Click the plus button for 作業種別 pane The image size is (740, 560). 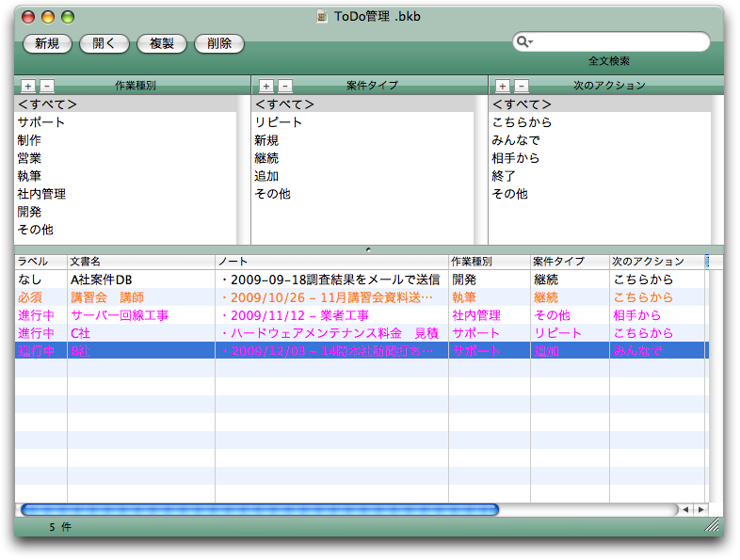[x=27, y=86]
